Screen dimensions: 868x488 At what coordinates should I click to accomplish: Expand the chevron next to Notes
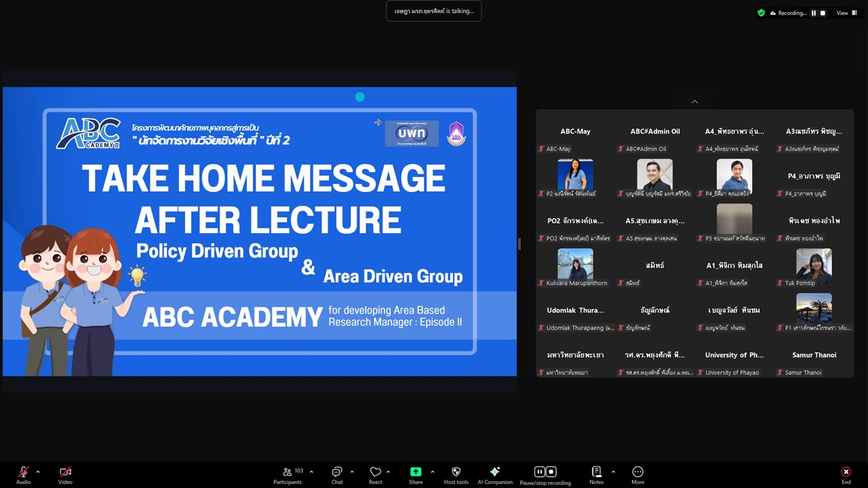[x=613, y=472]
